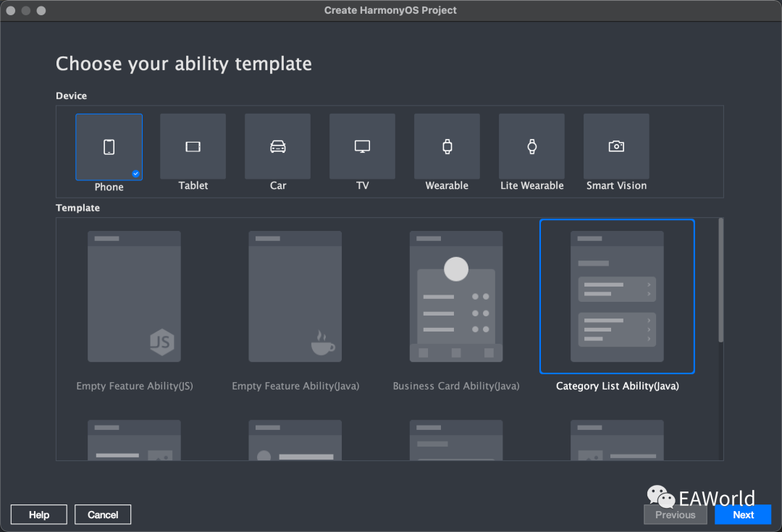Select the Tablet device icon

pyautogui.click(x=193, y=147)
